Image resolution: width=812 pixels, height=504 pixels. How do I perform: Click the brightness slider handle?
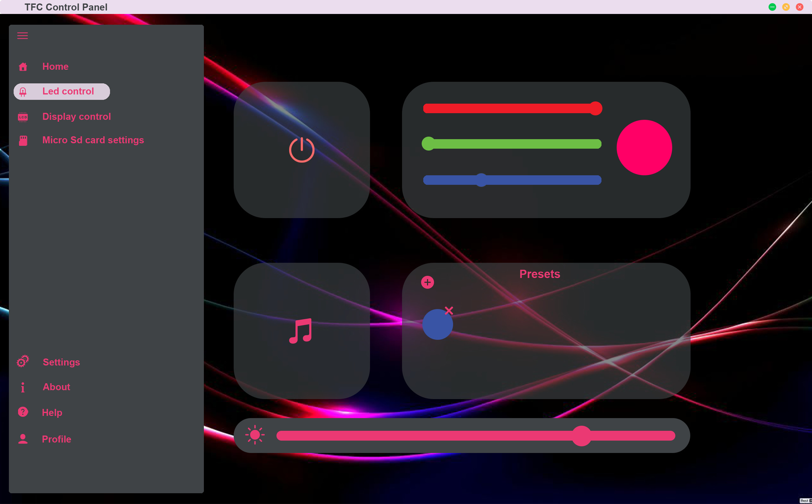point(582,436)
